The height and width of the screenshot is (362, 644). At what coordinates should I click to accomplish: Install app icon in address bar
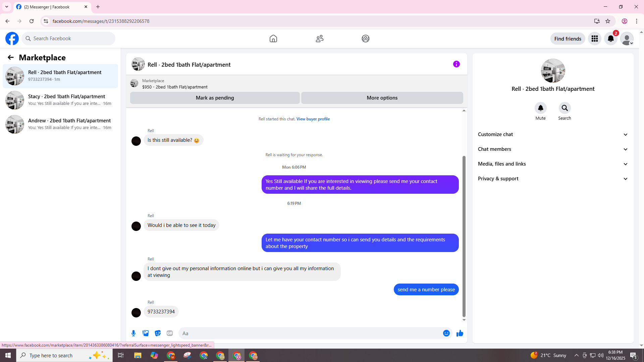tap(597, 21)
